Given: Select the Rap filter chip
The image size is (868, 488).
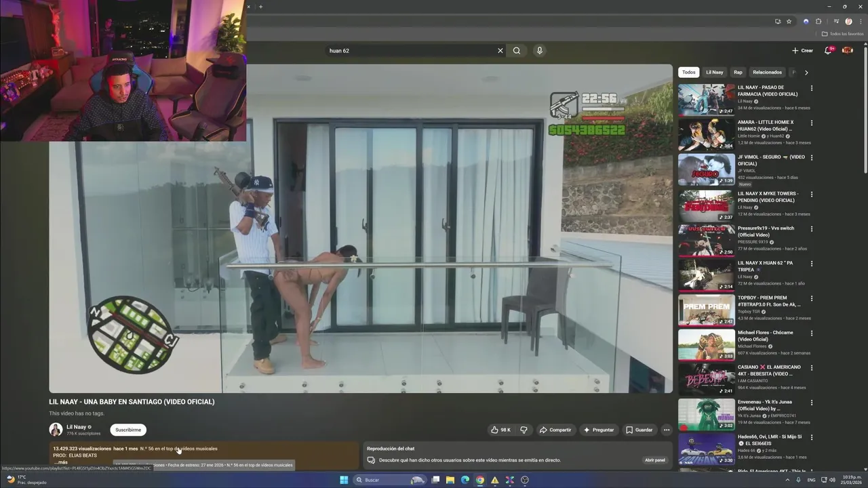Looking at the screenshot, I should click(738, 72).
